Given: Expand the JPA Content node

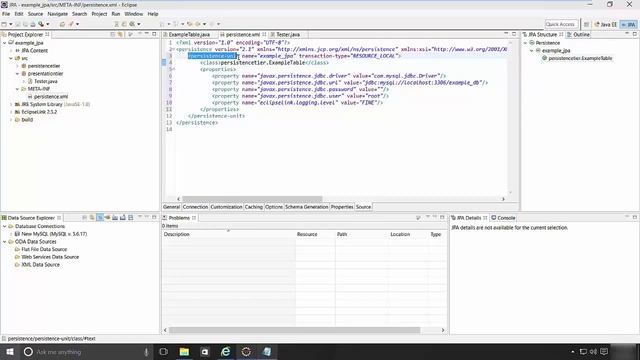Looking at the screenshot, I should pos(11,51).
